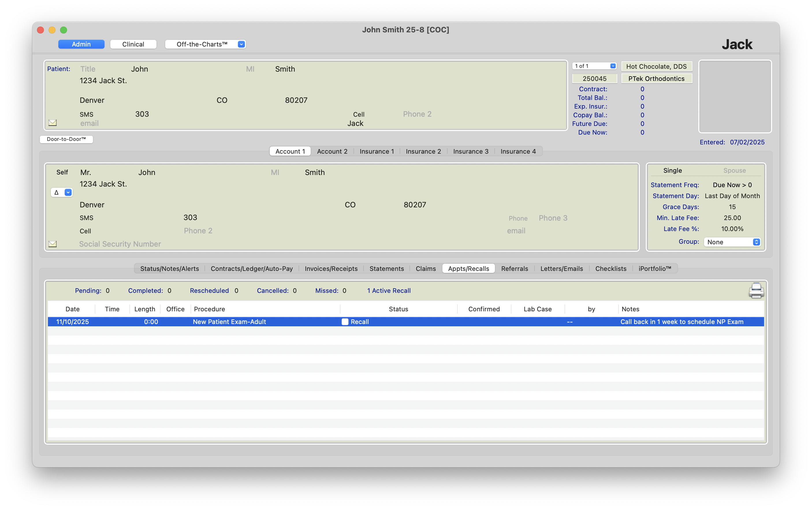Click the Clinical button
This screenshot has height=510, width=812.
133,44
